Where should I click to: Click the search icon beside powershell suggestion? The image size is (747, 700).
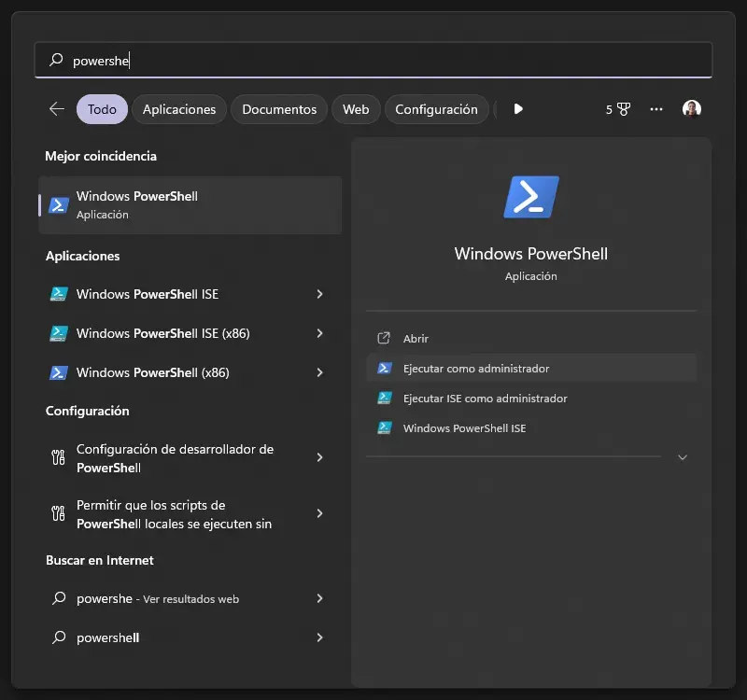[x=59, y=637]
